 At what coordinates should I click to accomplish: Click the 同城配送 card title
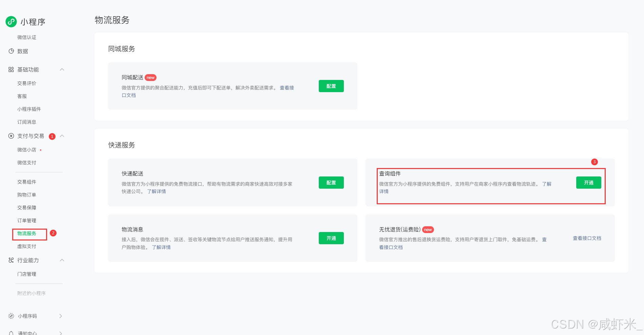132,78
